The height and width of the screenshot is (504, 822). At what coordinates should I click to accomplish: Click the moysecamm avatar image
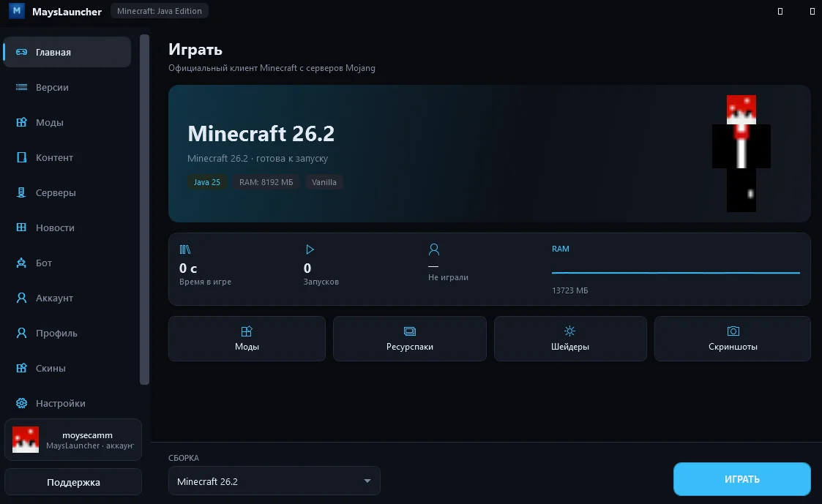(26, 440)
